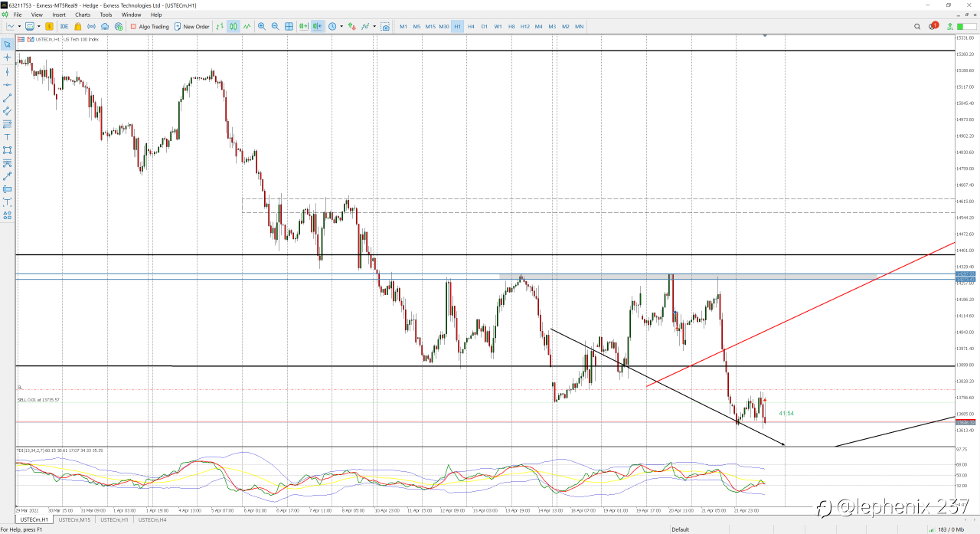Screen dimensions: 980x534
Task: Switch to candlestick chart display
Action: 234,26
